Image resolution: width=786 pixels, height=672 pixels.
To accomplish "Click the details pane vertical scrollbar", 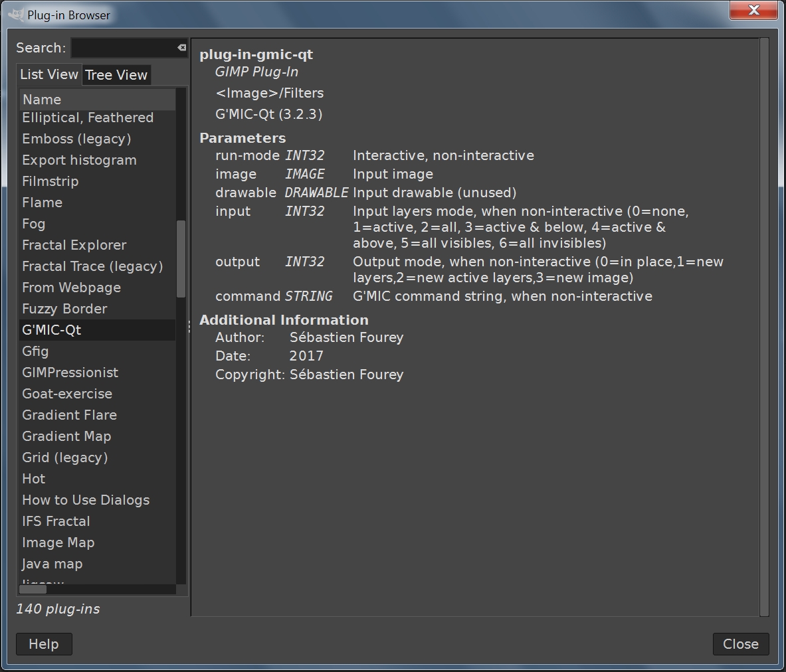I will click(764, 327).
